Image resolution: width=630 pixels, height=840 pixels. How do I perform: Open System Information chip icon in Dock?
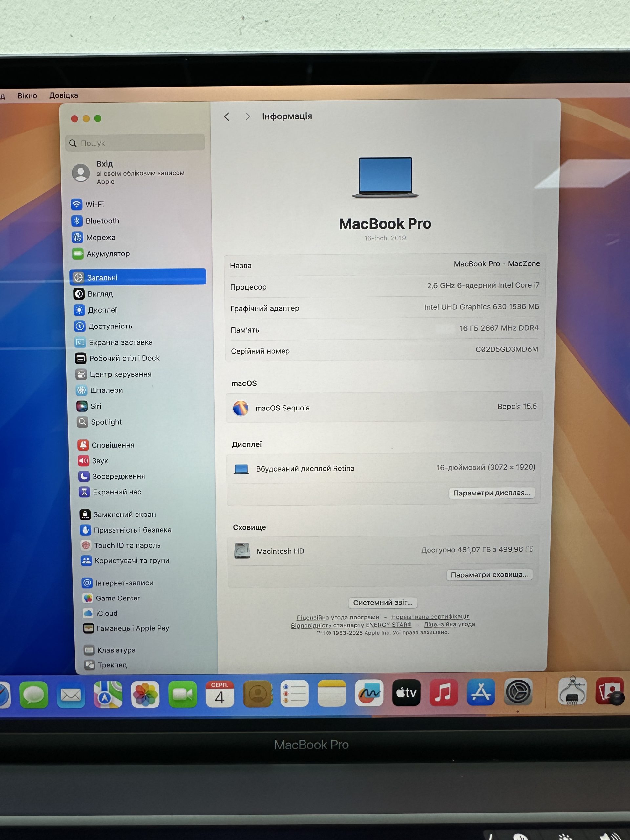(573, 691)
